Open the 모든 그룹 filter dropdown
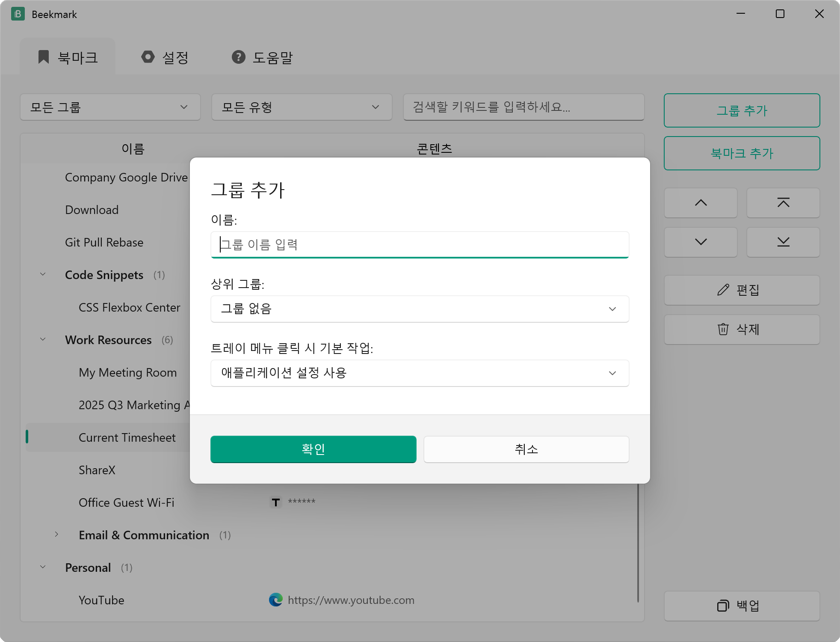Image resolution: width=840 pixels, height=642 pixels. point(110,107)
